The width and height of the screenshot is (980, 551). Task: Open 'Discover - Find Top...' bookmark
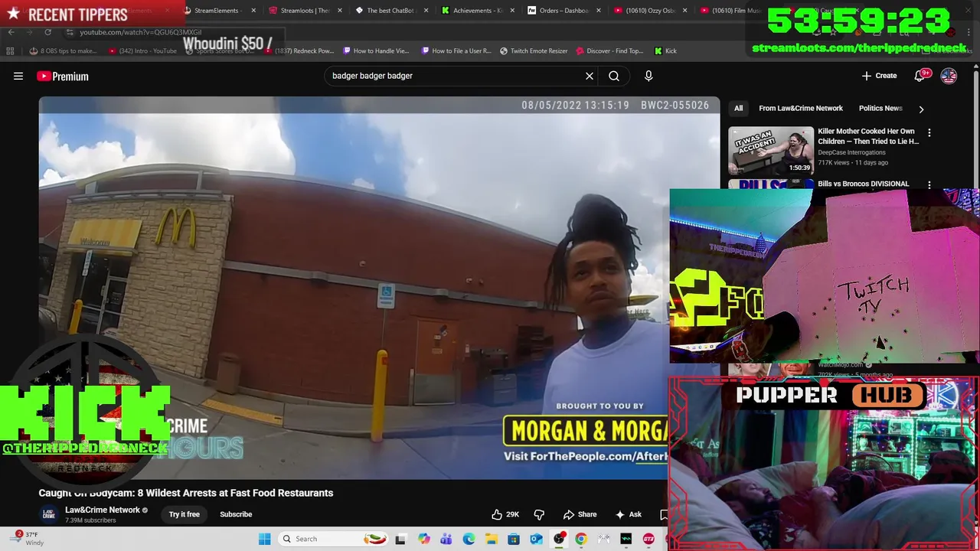609,51
